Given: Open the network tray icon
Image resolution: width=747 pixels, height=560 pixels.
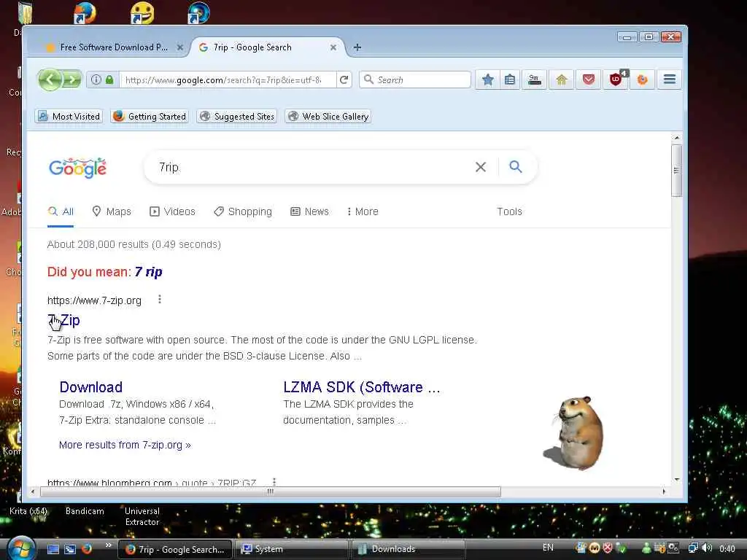Looking at the screenshot, I should click(x=693, y=548).
